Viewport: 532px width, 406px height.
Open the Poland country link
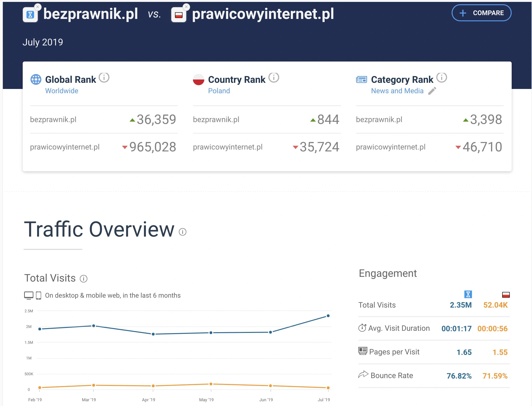(219, 91)
